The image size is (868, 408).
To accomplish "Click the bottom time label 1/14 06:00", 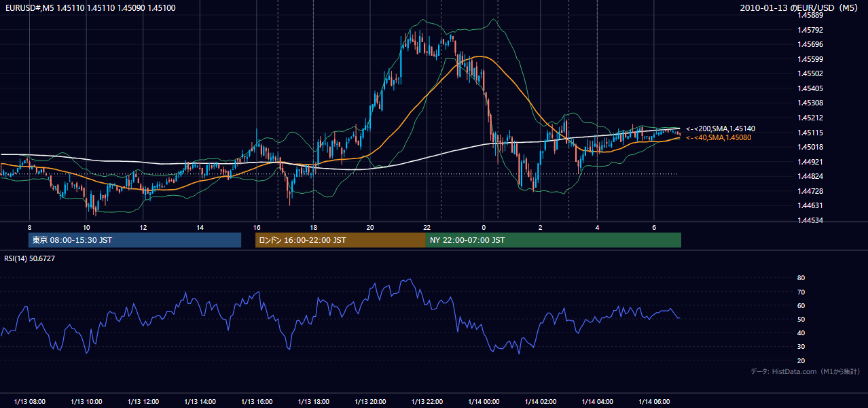I will pos(653,402).
